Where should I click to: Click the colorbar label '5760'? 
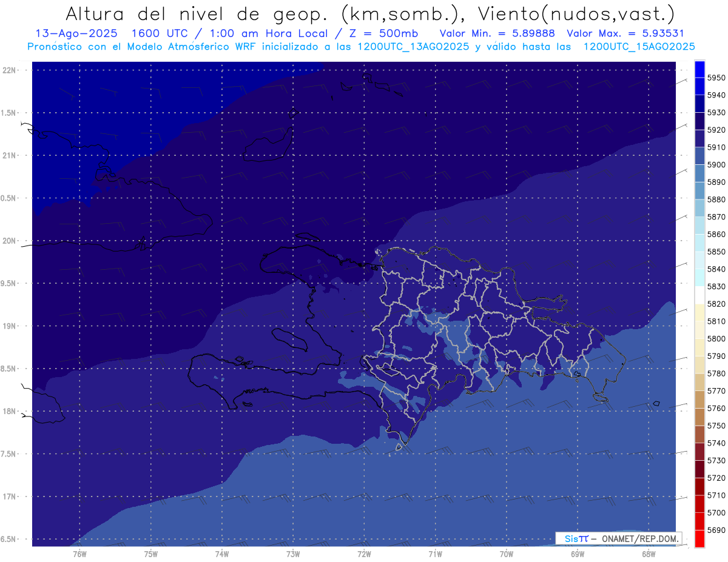716,408
